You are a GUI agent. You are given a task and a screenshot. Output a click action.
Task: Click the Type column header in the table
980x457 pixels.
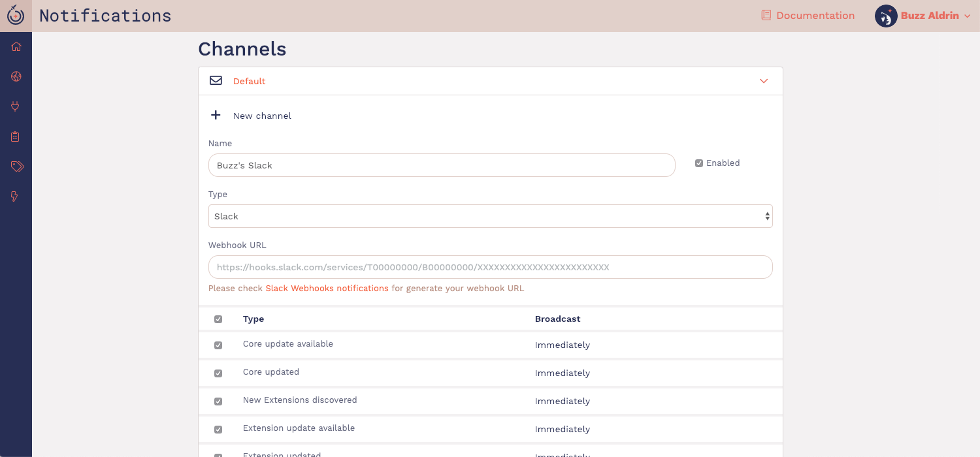(x=253, y=319)
